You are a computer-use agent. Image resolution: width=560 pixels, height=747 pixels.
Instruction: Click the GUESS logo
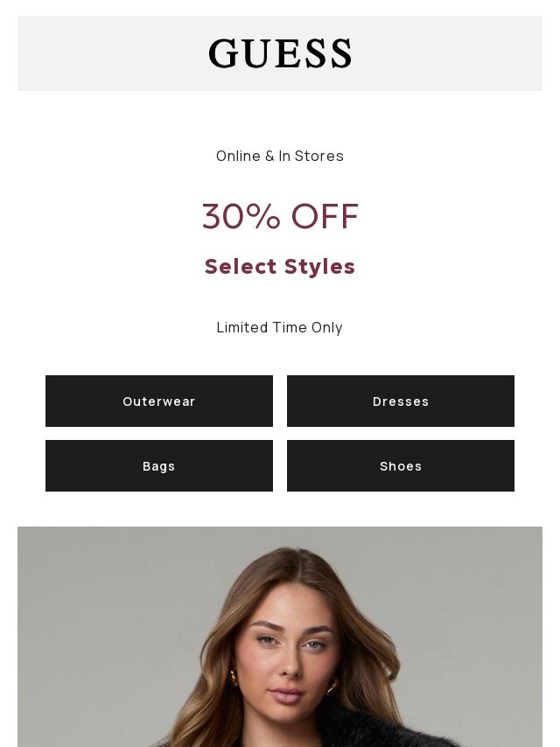(x=280, y=53)
